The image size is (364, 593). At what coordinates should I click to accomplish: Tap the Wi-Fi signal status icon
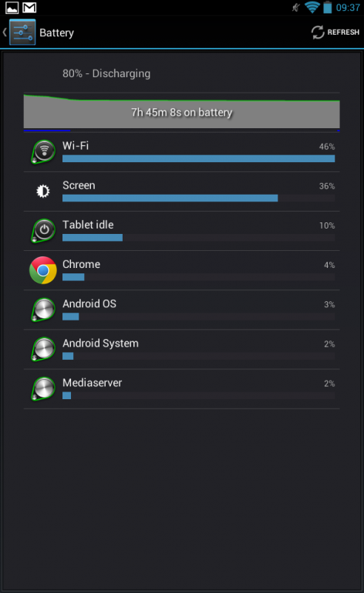pos(312,7)
